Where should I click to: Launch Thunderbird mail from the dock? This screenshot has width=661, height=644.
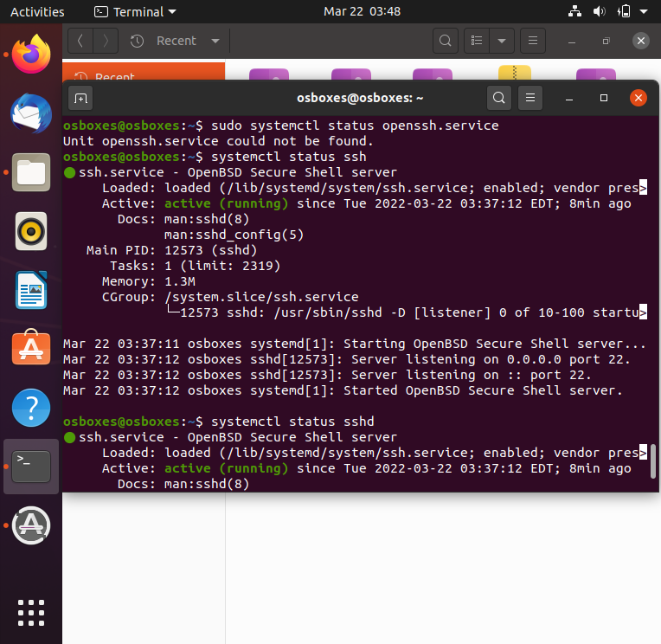(31, 113)
